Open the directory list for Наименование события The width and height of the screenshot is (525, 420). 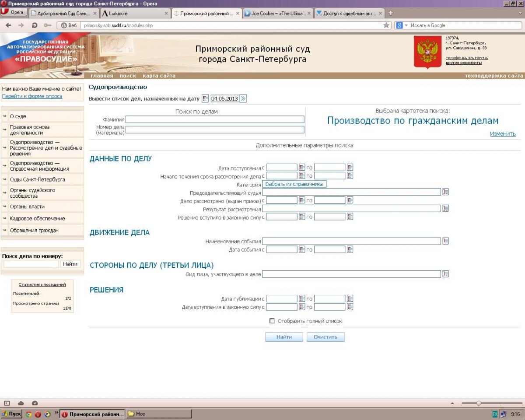(x=446, y=241)
